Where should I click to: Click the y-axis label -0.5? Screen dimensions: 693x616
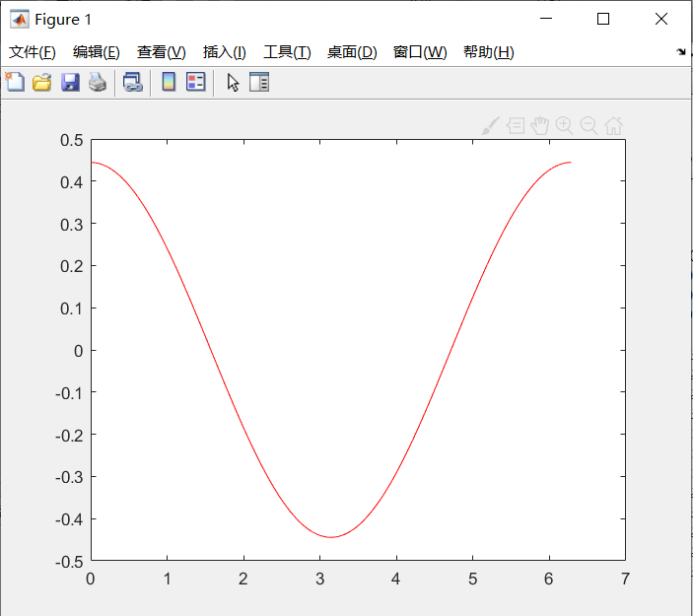tap(69, 562)
